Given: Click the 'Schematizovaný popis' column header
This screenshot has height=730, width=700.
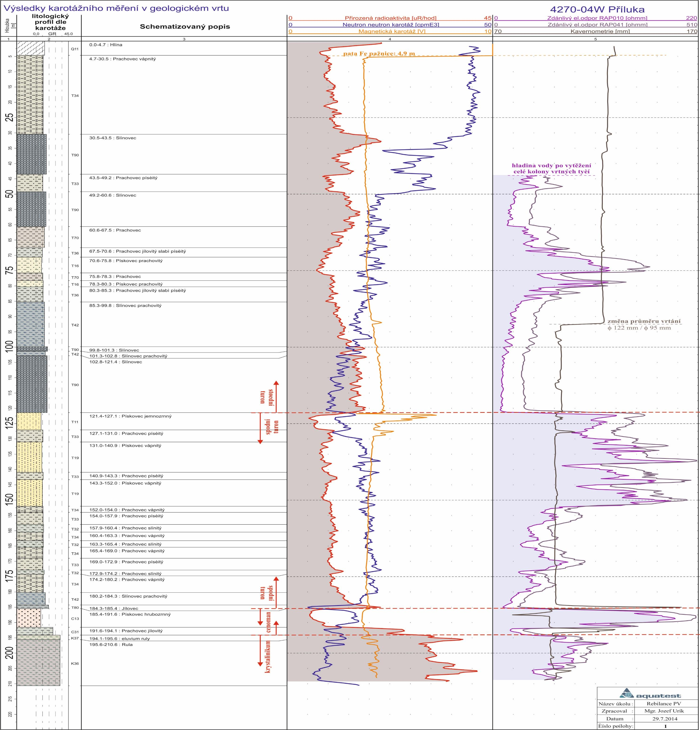Looking at the screenshot, I should (185, 27).
